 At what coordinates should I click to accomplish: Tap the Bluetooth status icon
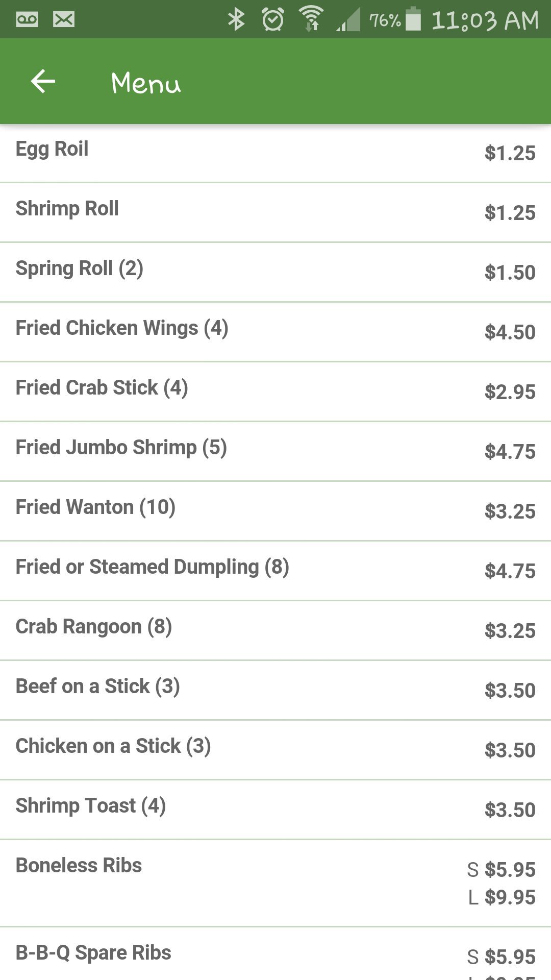[x=236, y=20]
